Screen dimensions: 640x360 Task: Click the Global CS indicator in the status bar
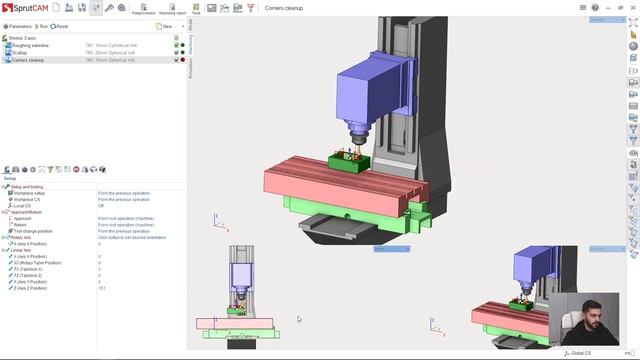(578, 353)
